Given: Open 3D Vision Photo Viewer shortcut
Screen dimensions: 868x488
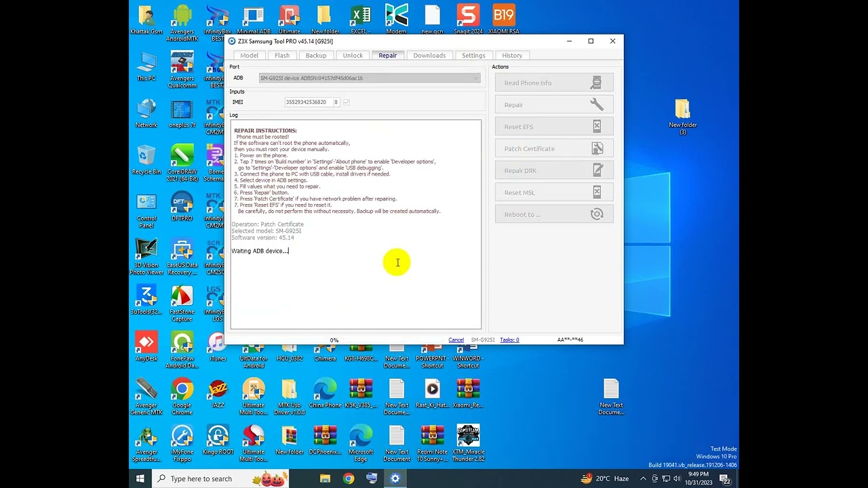Looking at the screenshot, I should coord(146,257).
